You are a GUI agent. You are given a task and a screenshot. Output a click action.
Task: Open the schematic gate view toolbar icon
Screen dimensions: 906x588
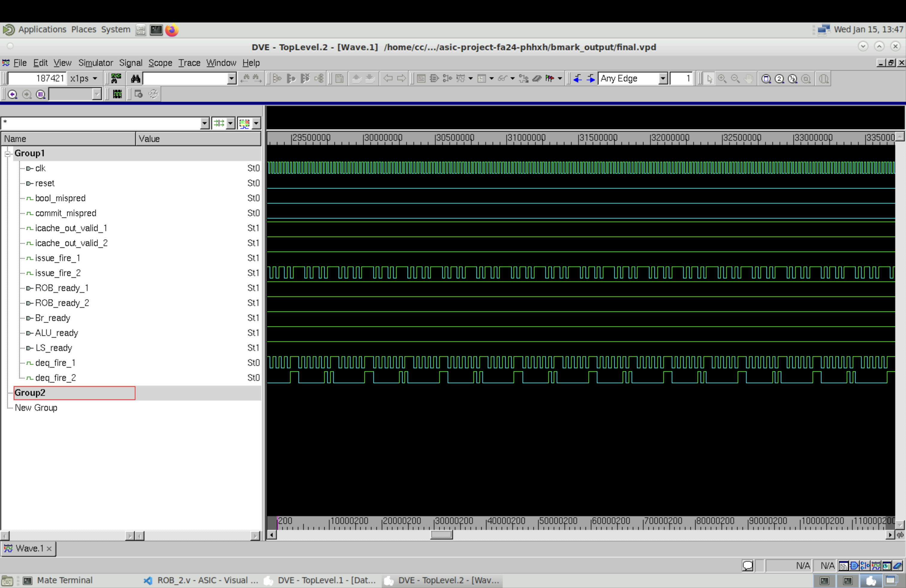[x=434, y=79]
